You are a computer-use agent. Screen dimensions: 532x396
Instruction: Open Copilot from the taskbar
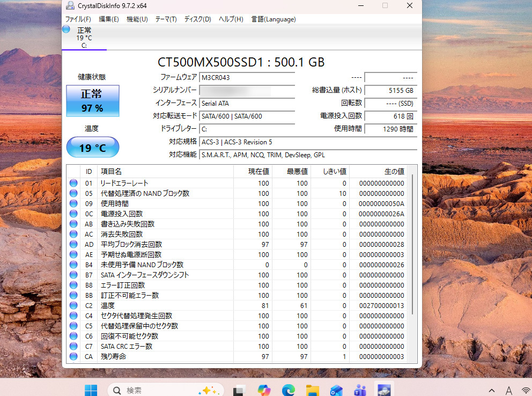coord(264,390)
